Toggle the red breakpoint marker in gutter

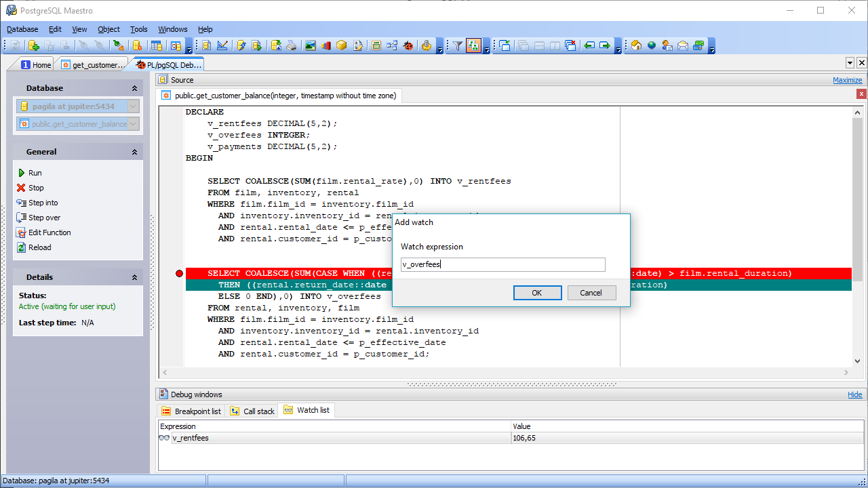click(x=179, y=273)
